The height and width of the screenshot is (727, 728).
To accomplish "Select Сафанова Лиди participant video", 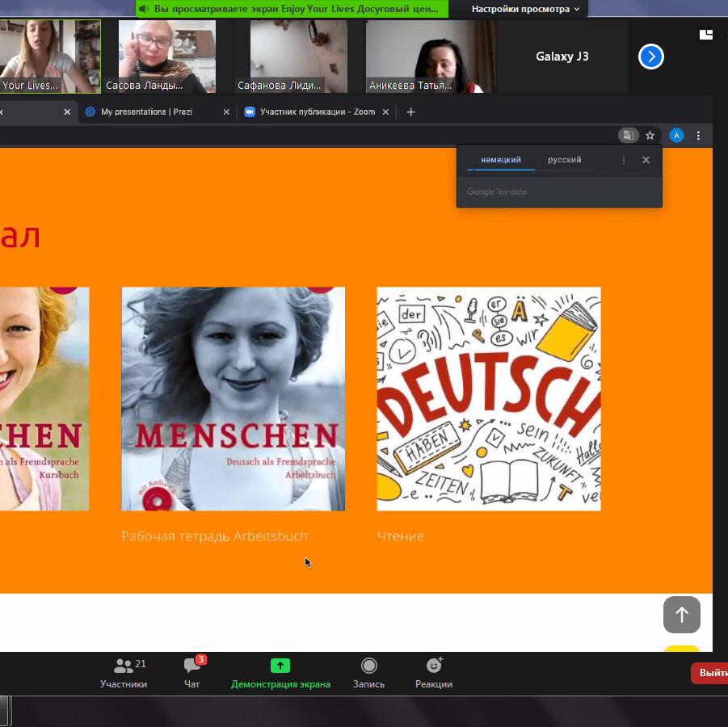I will click(x=298, y=57).
